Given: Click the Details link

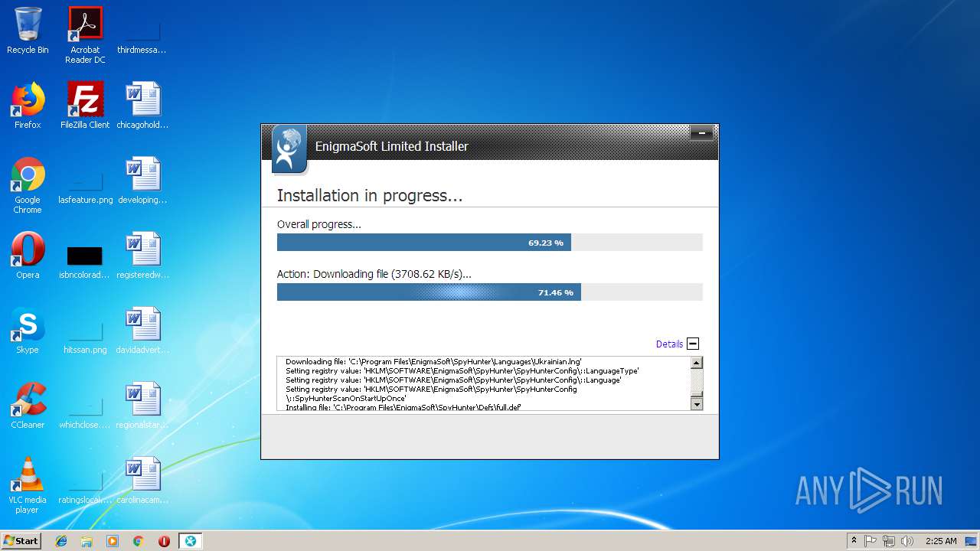Looking at the screenshot, I should coord(669,344).
